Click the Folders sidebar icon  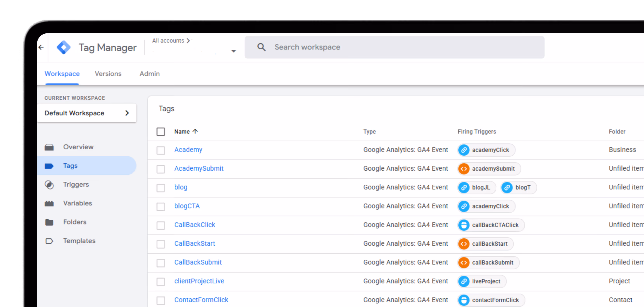pos(49,222)
